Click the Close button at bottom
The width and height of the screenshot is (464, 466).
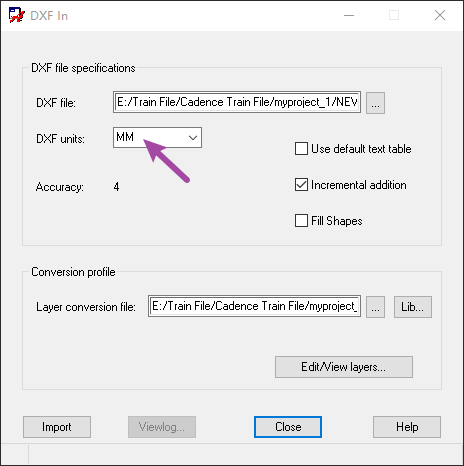(x=288, y=427)
